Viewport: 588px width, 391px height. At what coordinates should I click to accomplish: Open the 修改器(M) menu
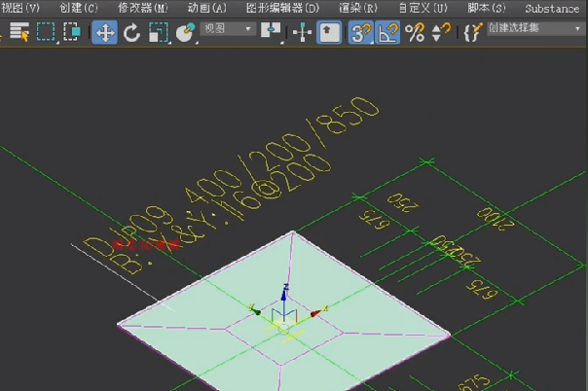pos(142,8)
